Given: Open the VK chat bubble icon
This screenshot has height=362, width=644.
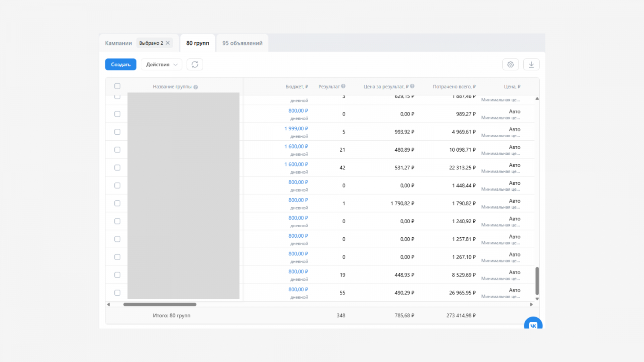Looking at the screenshot, I should pos(533,324).
